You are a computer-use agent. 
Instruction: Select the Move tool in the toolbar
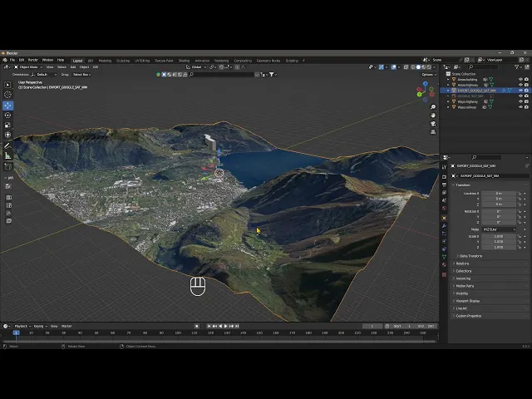pyautogui.click(x=8, y=106)
